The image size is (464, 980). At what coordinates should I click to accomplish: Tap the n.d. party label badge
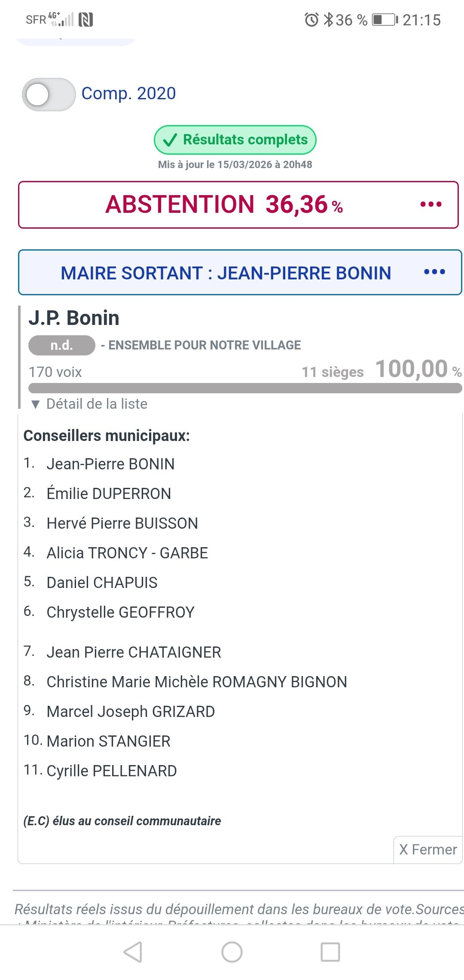tap(61, 345)
